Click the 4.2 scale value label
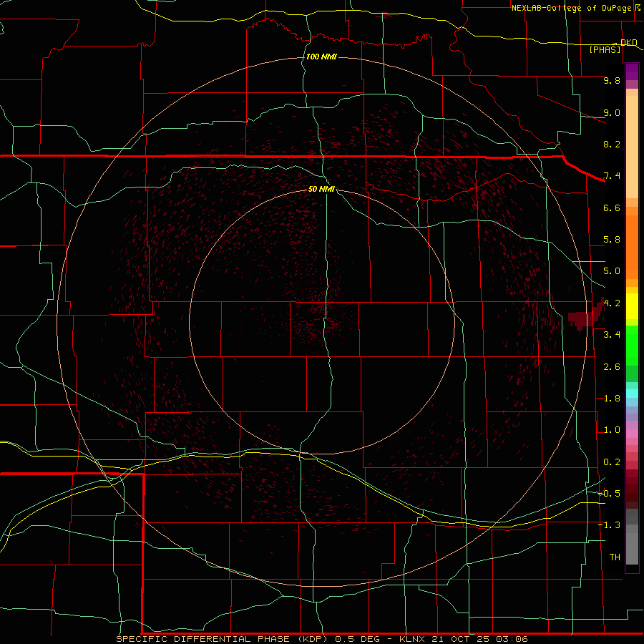The width and height of the screenshot is (644, 644). [612, 303]
